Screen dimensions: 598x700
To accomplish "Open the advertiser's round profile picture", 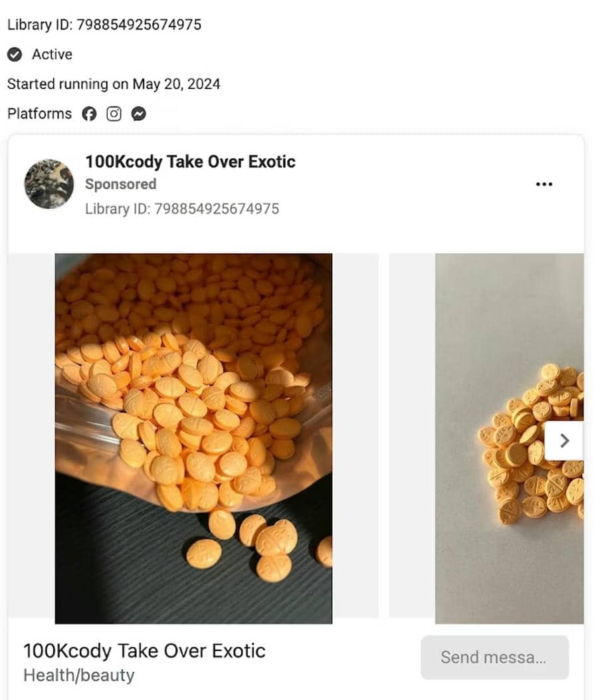I will click(49, 184).
